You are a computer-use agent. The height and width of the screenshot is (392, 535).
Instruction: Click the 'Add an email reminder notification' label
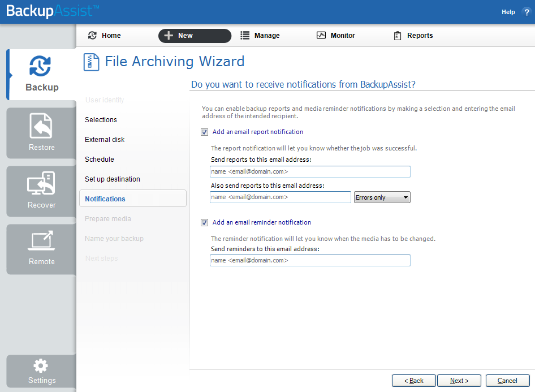[x=262, y=222]
